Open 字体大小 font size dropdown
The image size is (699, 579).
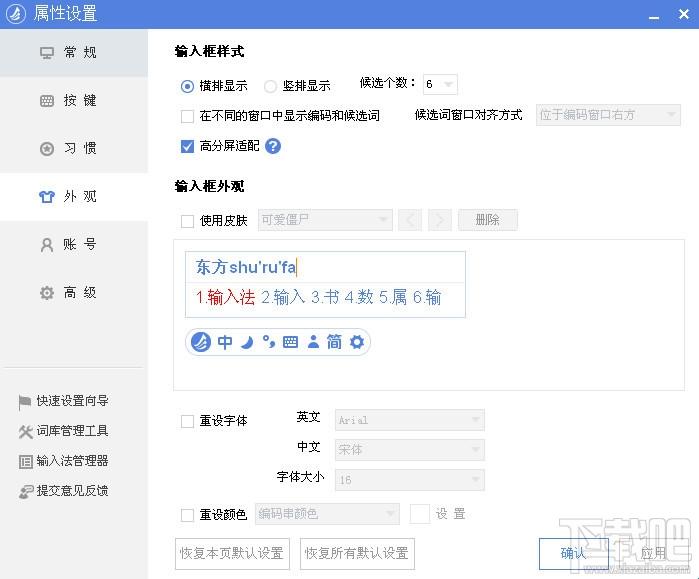click(x=410, y=480)
